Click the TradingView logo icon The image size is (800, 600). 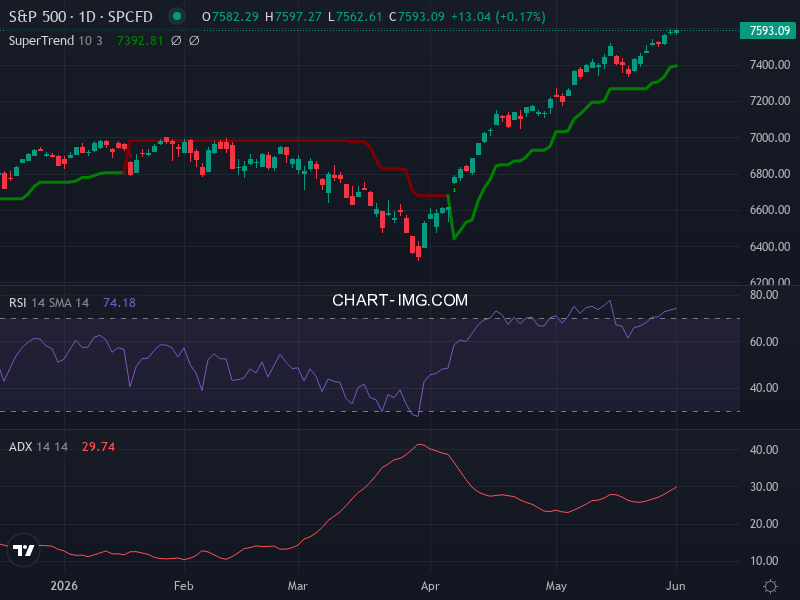23,550
